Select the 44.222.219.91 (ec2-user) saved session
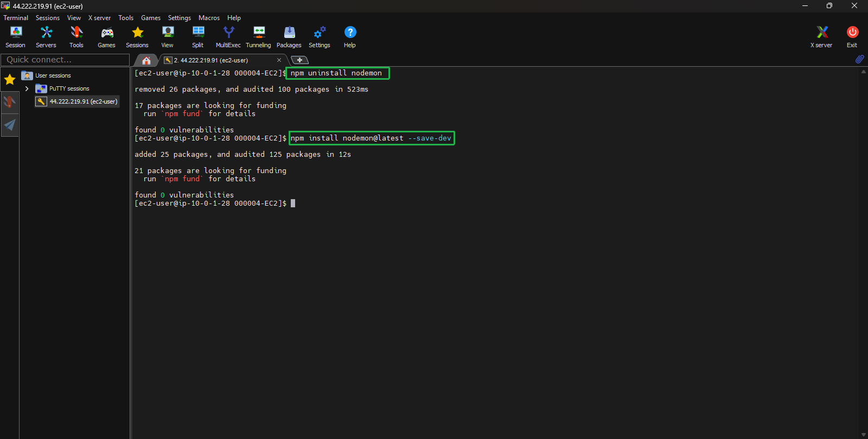Viewport: 868px width, 439px height. point(77,101)
